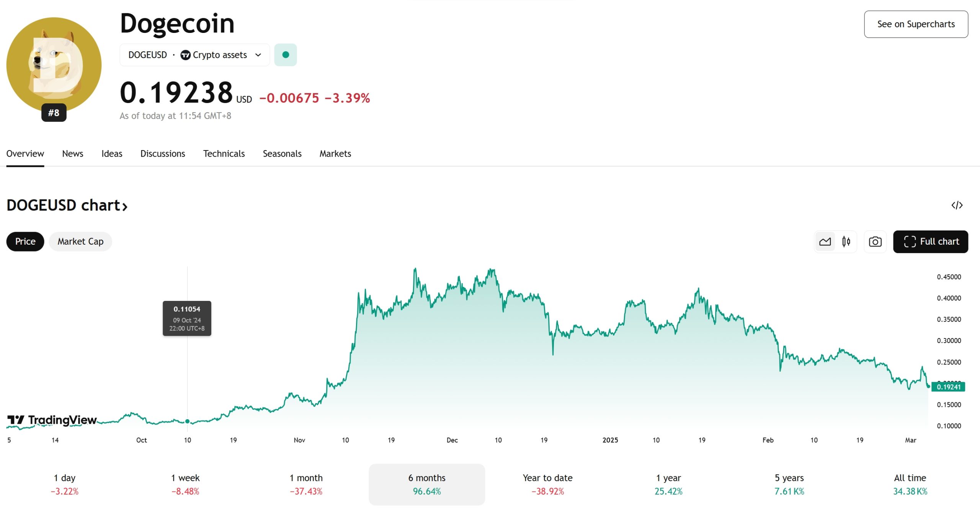The image size is (980, 508).
Task: Click the TradingView logo on chart
Action: pyautogui.click(x=52, y=420)
